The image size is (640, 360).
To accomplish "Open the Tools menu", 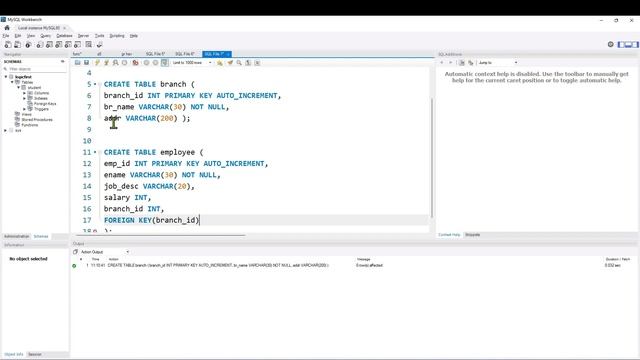I will click(100, 36).
